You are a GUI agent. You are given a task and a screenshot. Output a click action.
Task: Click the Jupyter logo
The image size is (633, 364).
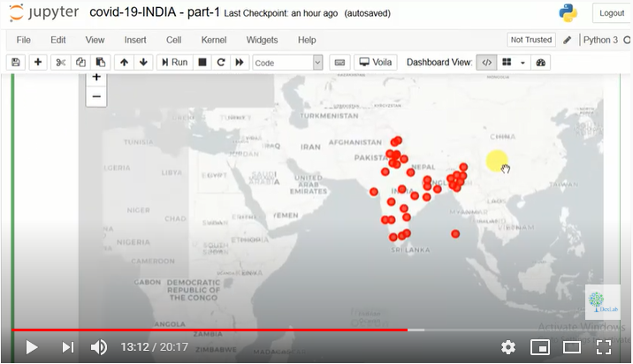(x=43, y=12)
